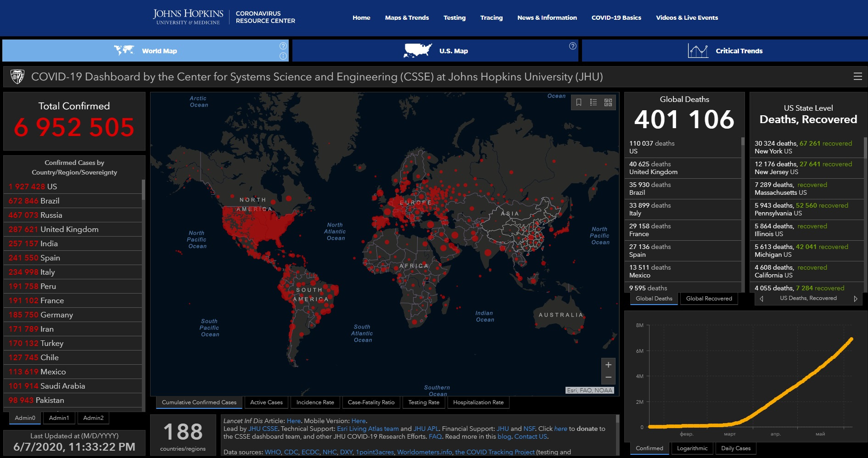Screen dimensions: 868x458
Task: Zoom in on the map with the plus button
Action: coord(608,365)
